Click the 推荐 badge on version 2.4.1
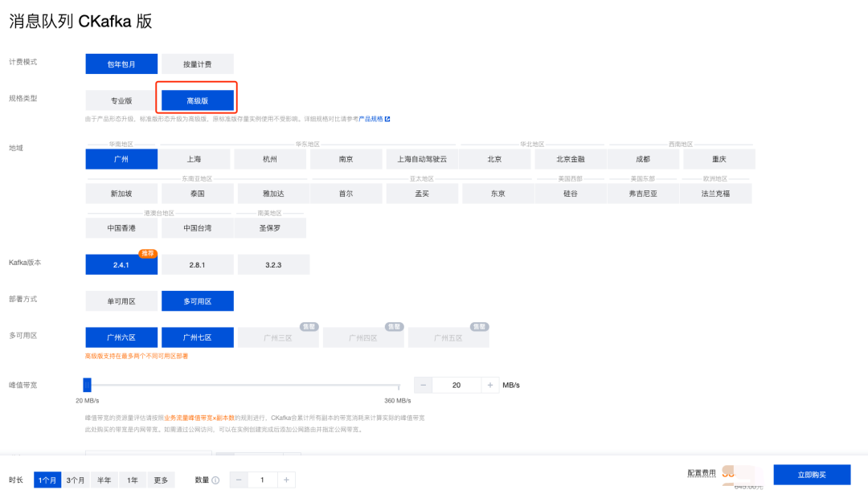The height and width of the screenshot is (494, 868). point(148,253)
